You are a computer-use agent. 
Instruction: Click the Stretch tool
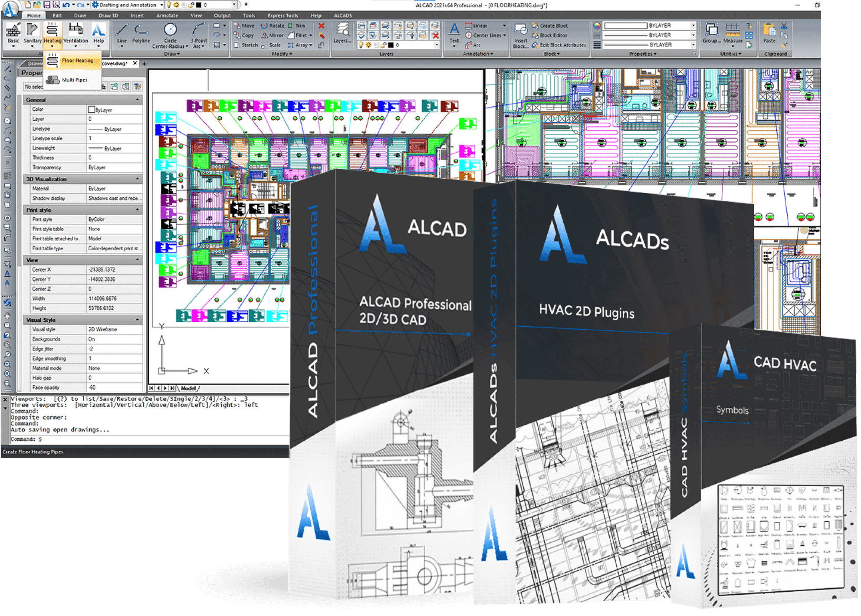click(x=246, y=45)
